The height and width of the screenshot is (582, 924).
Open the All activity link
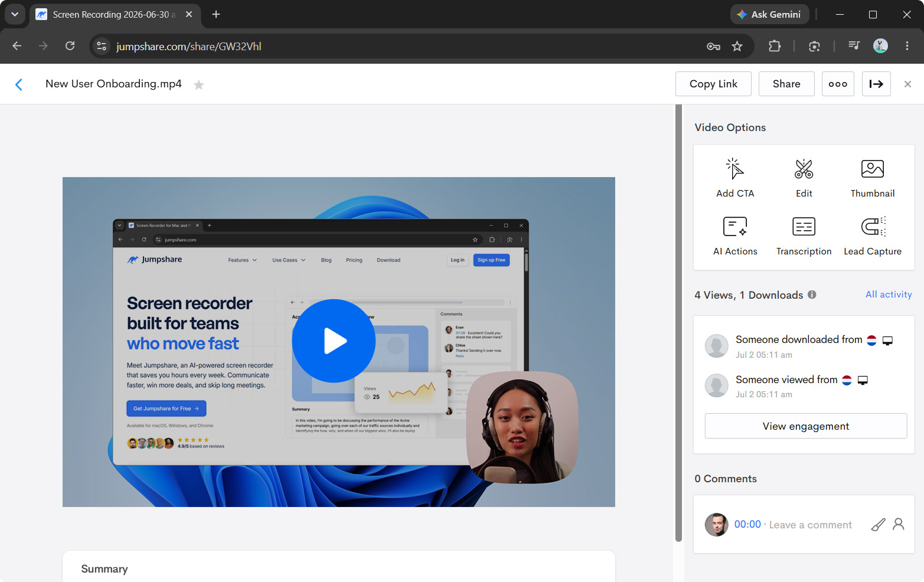click(x=889, y=295)
